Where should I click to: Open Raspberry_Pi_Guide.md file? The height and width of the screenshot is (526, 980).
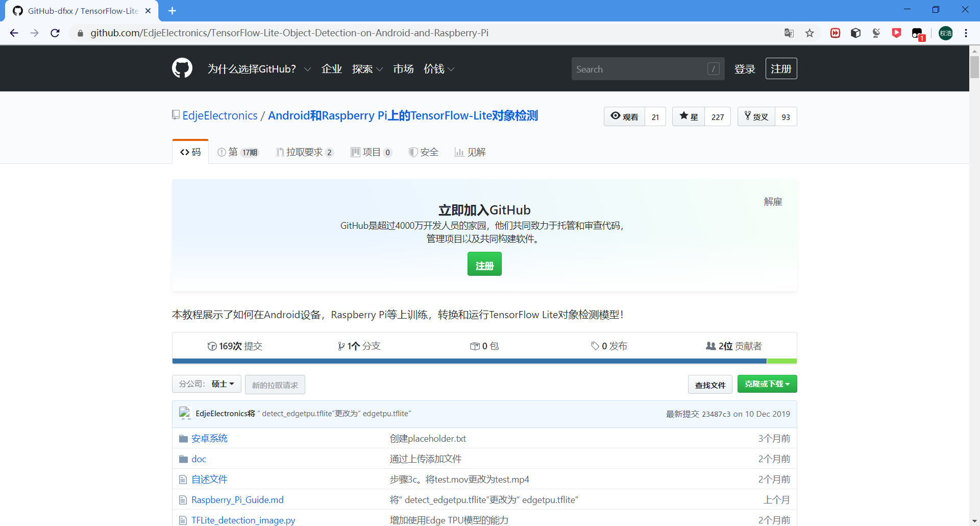click(x=237, y=500)
